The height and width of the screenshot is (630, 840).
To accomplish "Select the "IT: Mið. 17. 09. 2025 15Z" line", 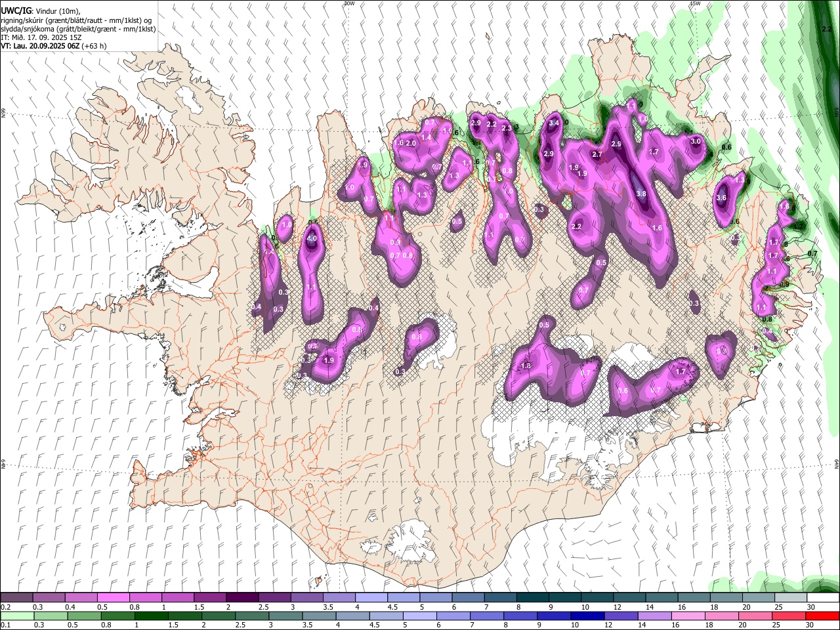I will (x=41, y=37).
